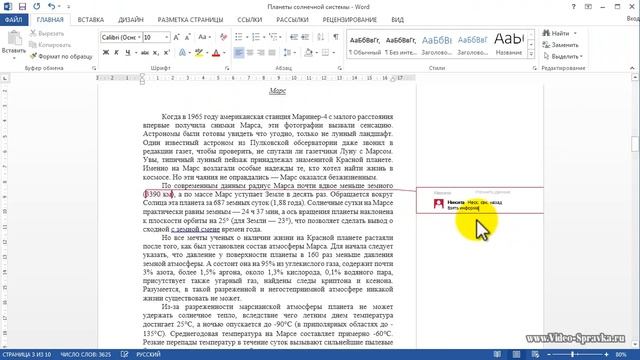The height and width of the screenshot is (360, 640).
Task: Open the Paste (Вставить) button
Action: (x=14, y=45)
